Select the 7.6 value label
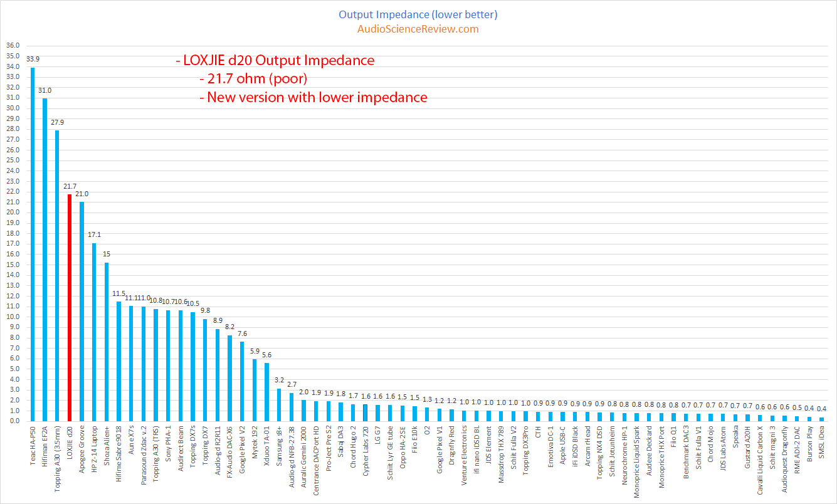Screen dimensions: 837x504 (x=241, y=333)
